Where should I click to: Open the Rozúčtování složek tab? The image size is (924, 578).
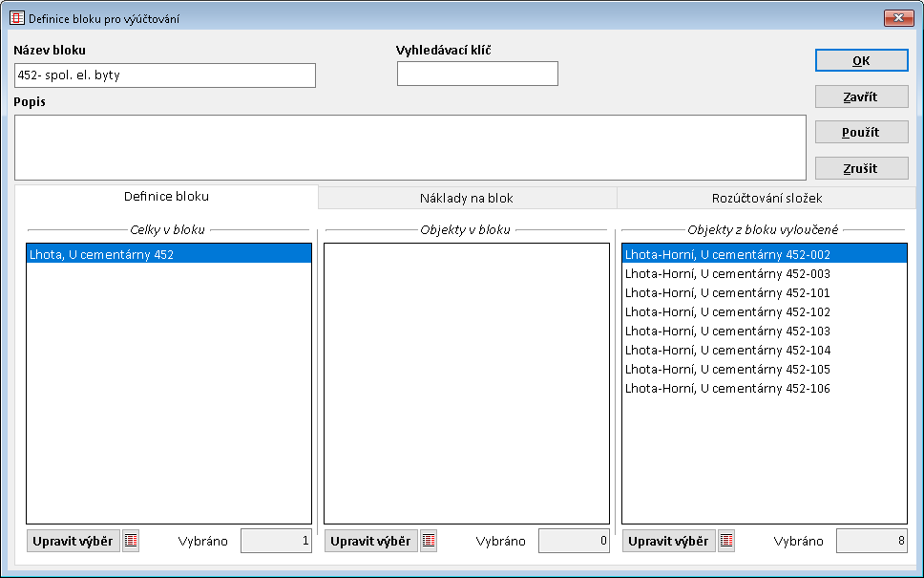(x=767, y=198)
